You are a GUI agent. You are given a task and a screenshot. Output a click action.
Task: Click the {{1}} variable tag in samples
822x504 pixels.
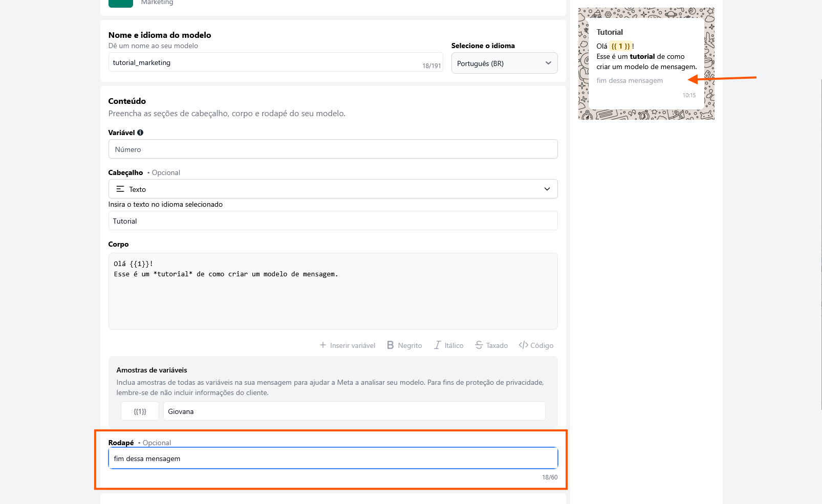tap(140, 411)
